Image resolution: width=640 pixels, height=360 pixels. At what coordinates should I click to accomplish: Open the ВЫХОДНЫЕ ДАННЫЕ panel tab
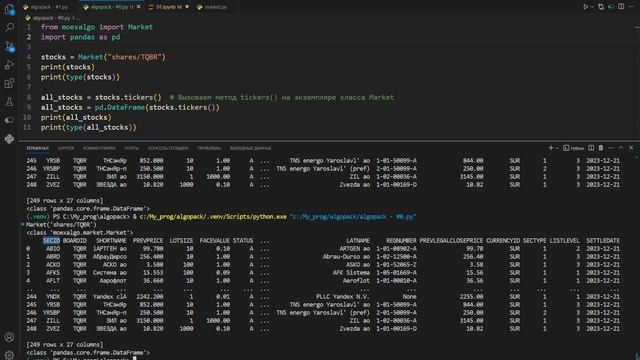click(250, 148)
